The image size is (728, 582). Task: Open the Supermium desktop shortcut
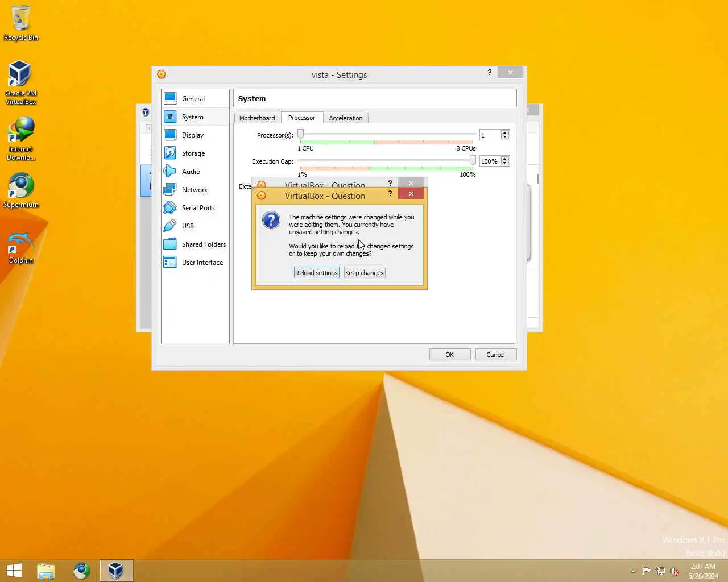pyautogui.click(x=21, y=190)
